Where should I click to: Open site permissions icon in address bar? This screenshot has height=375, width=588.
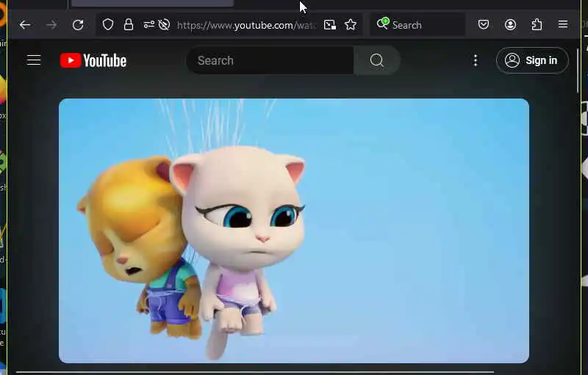point(148,25)
